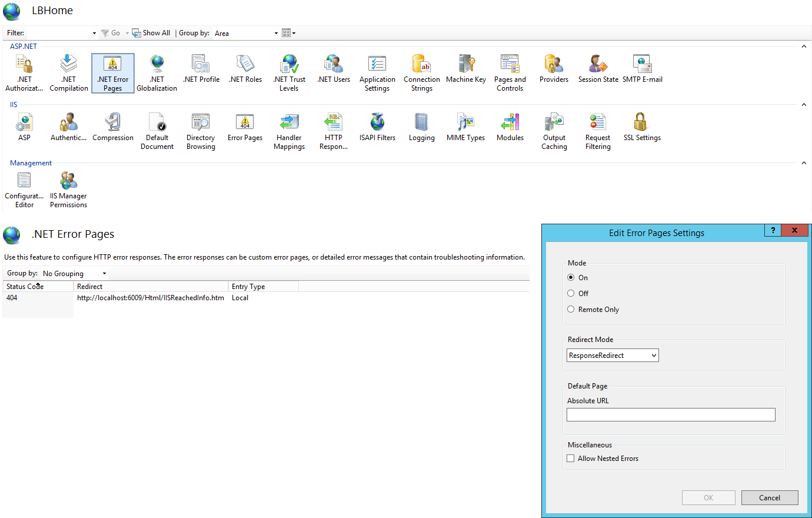The height and width of the screenshot is (518, 812).
Task: Click Cancel in Edit Error Pages Settings
Action: coord(770,497)
